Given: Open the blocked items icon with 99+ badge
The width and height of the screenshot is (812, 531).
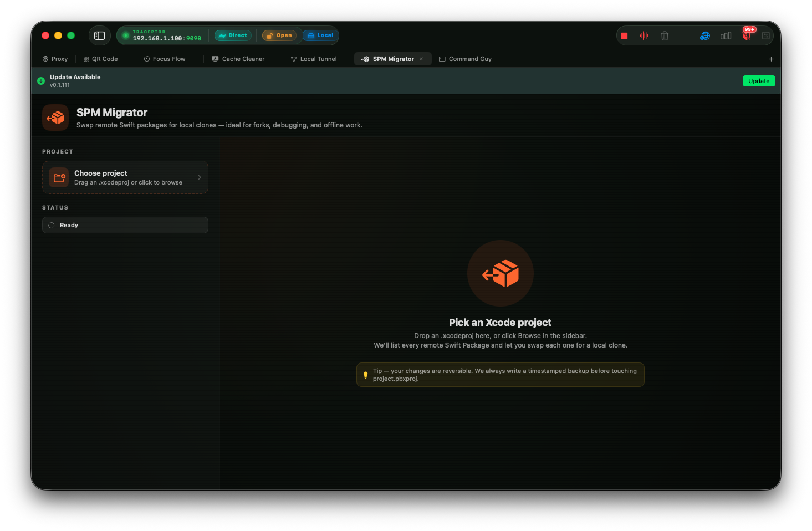Looking at the screenshot, I should coord(747,35).
